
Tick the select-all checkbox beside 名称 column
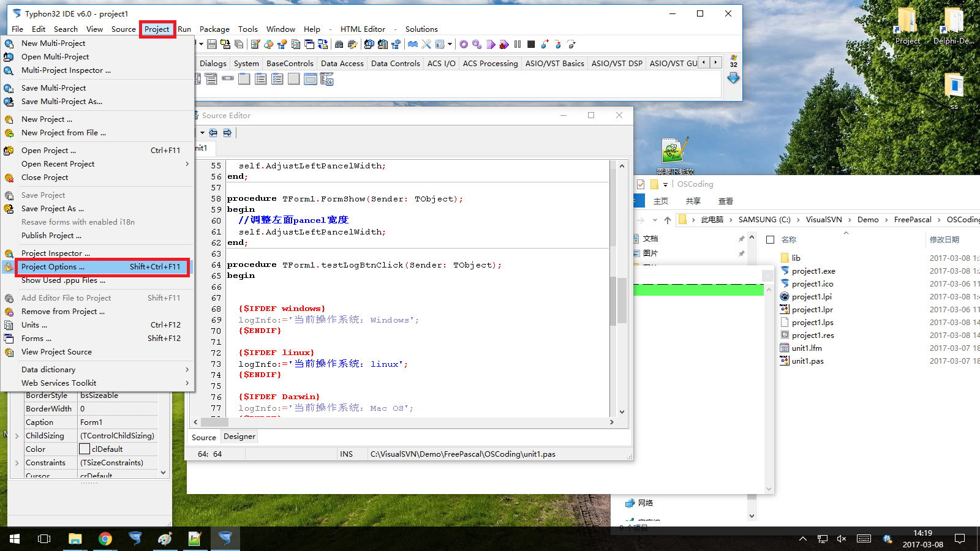point(771,239)
